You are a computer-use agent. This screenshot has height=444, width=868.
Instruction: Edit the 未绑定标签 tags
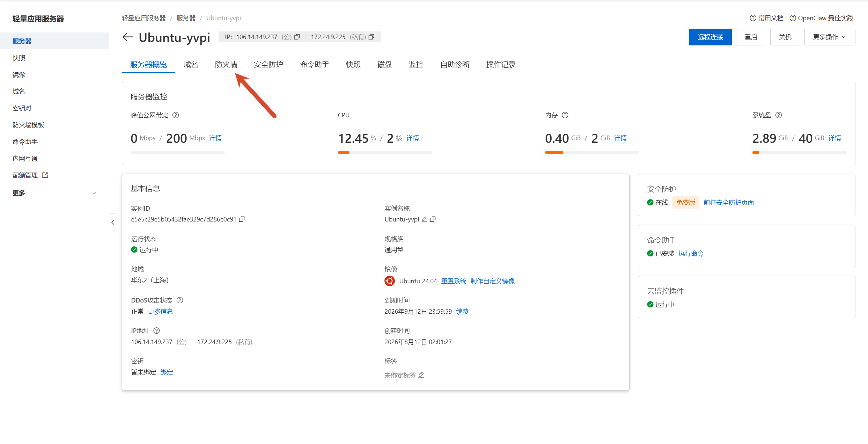[421, 375]
